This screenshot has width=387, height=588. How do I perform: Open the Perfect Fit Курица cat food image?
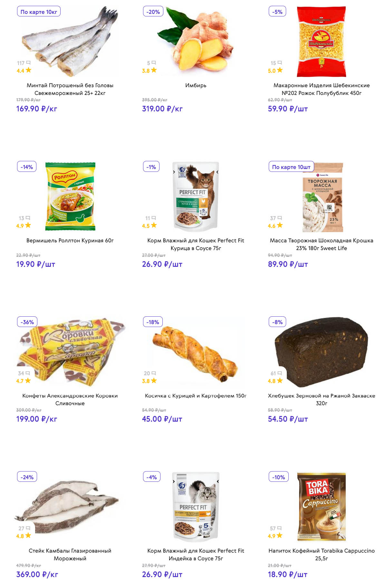point(196,197)
